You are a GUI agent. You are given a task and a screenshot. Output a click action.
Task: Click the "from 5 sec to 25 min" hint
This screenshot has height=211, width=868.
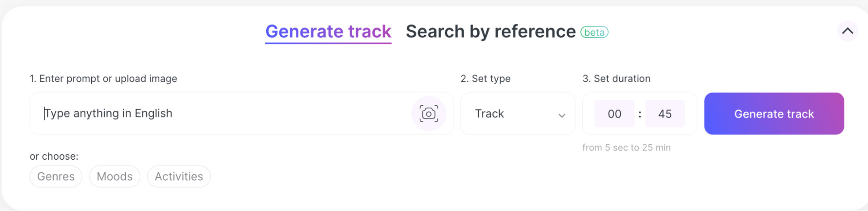[626, 148]
